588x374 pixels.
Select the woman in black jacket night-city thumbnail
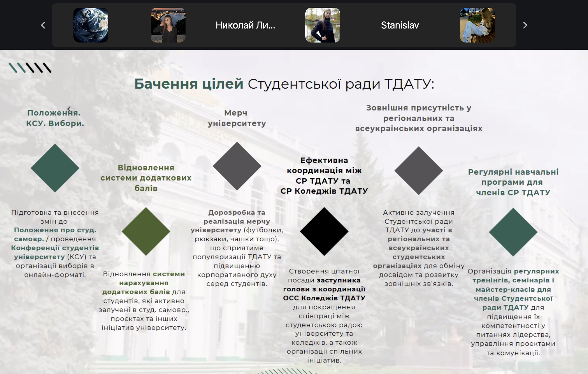[168, 25]
